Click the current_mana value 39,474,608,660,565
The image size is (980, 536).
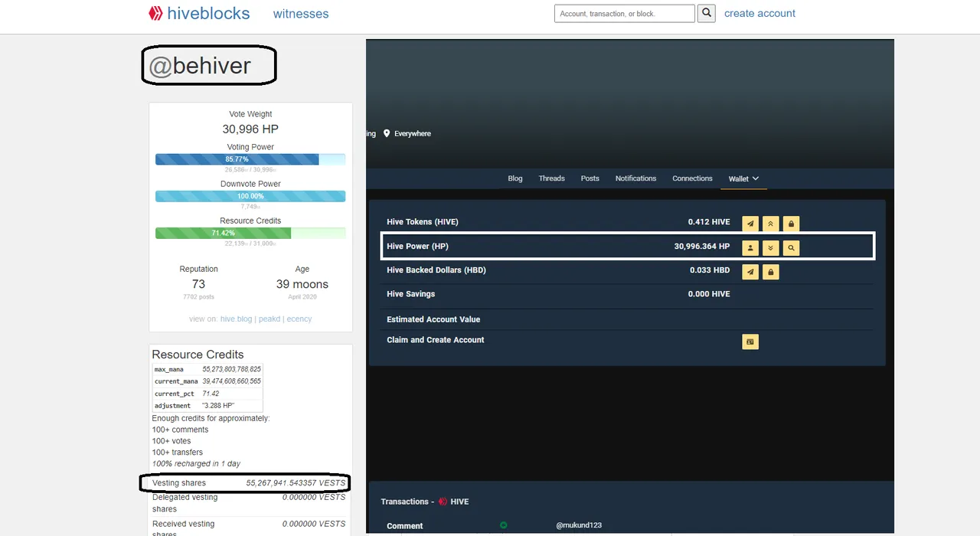click(x=231, y=381)
